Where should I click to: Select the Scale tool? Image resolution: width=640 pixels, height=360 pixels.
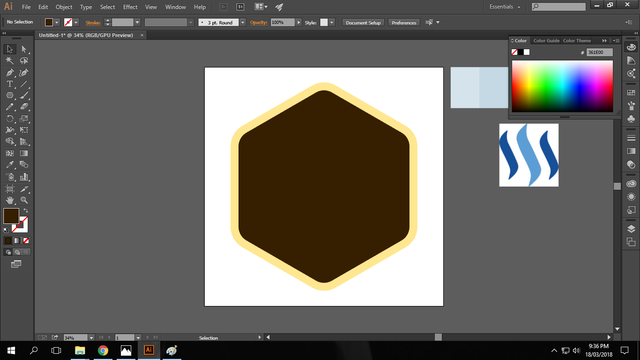pyautogui.click(x=24, y=119)
